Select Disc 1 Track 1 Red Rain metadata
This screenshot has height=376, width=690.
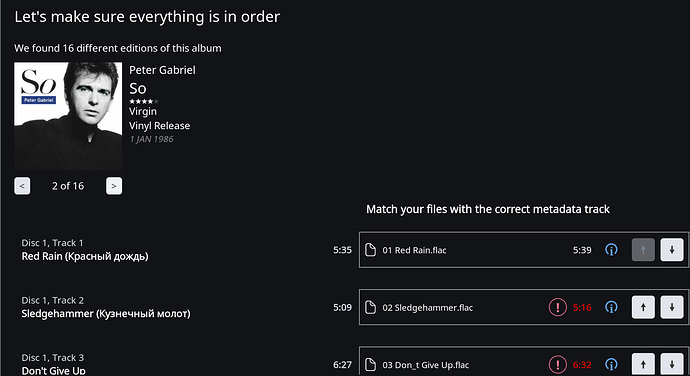[x=85, y=250]
